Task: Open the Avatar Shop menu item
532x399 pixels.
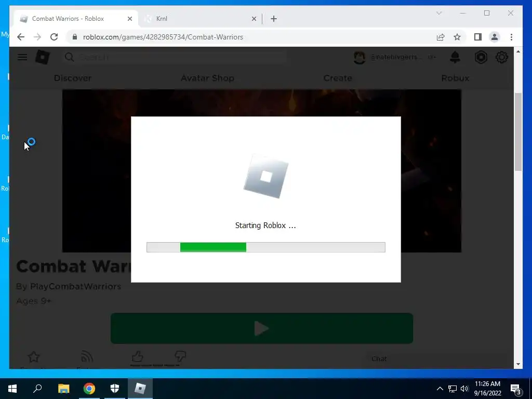Action: [x=207, y=78]
